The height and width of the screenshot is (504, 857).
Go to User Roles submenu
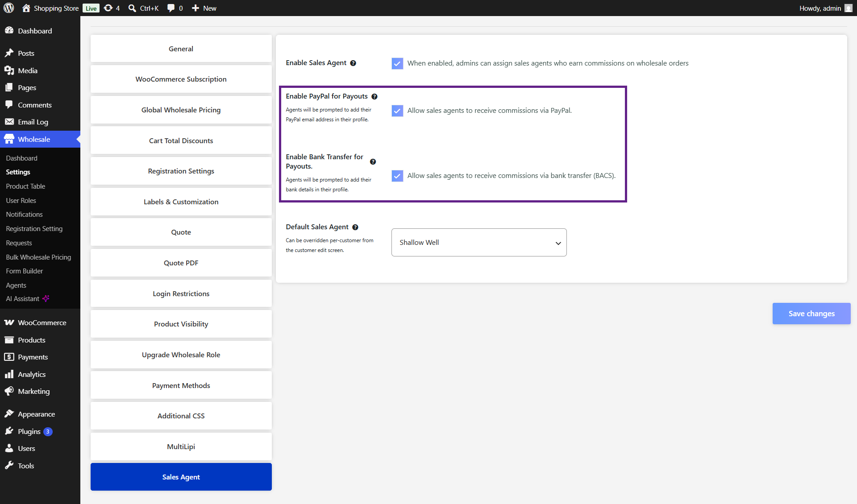(21, 200)
